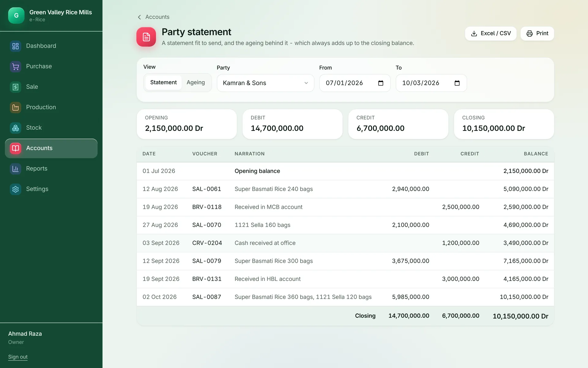Click the Sign out link
This screenshot has height=368, width=588.
coord(18,357)
